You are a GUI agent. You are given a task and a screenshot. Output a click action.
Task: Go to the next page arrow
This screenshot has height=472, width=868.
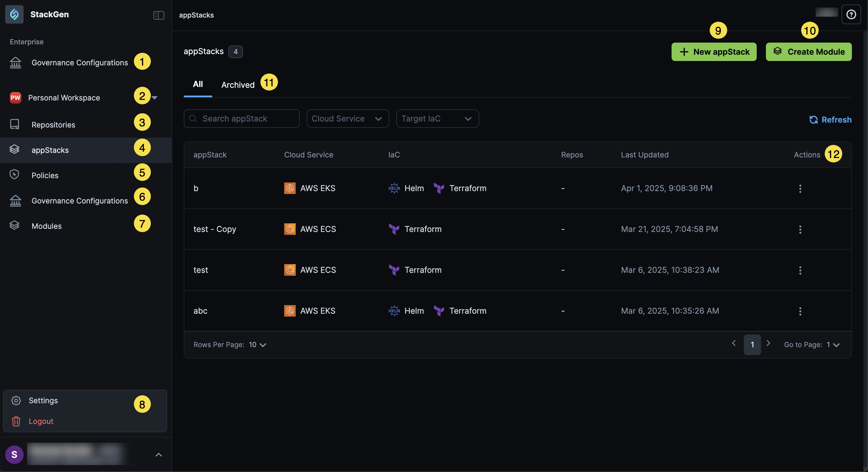(x=768, y=343)
